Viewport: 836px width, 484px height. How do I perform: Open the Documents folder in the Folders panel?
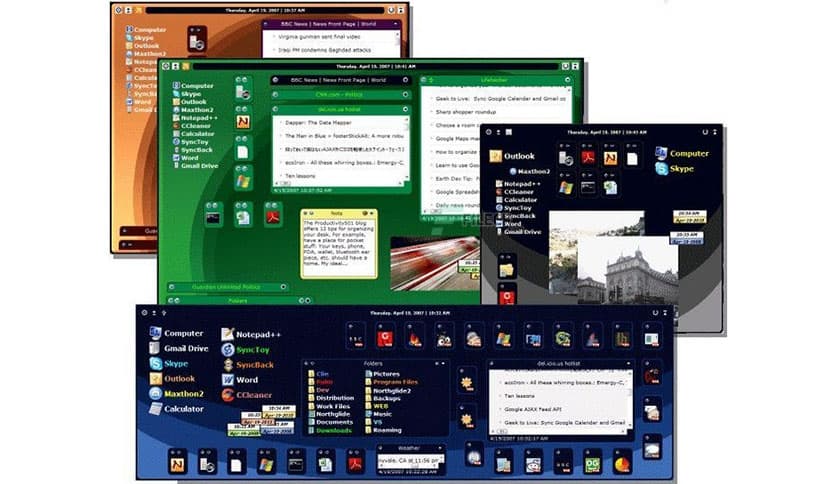(331, 422)
